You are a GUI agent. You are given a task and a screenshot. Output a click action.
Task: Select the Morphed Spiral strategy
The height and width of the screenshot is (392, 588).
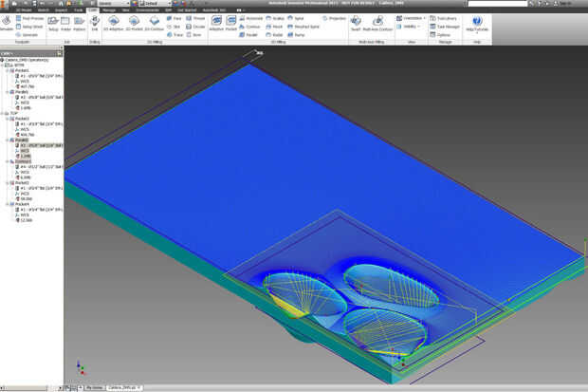[x=303, y=27]
